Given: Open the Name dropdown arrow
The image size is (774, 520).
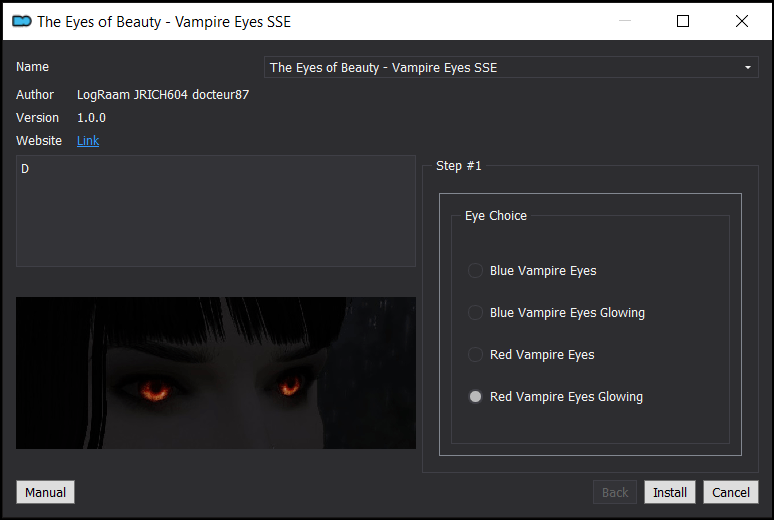Looking at the screenshot, I should coord(747,68).
